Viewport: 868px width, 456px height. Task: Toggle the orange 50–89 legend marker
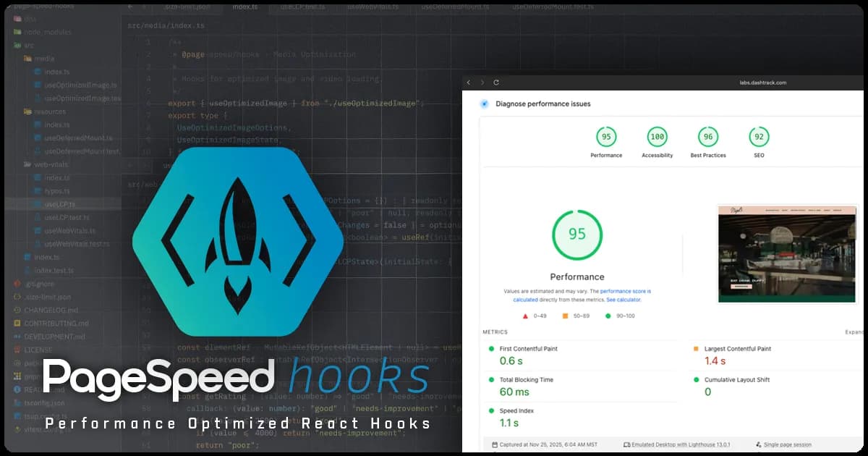pos(565,316)
